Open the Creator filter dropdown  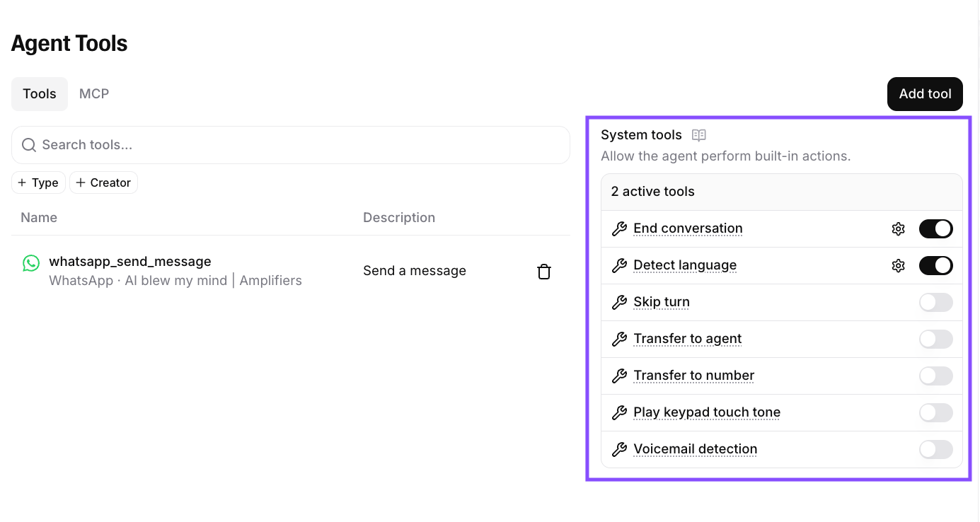pyautogui.click(x=103, y=182)
